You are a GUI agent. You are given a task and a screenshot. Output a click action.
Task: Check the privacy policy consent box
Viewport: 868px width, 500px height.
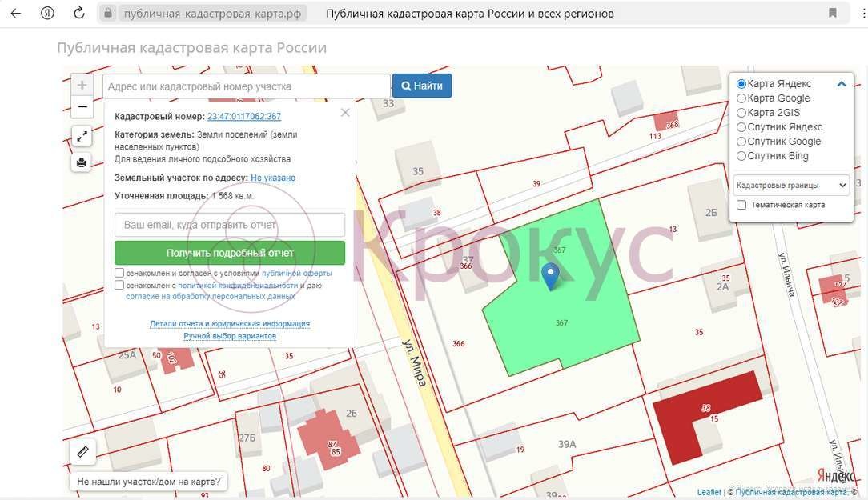point(119,285)
